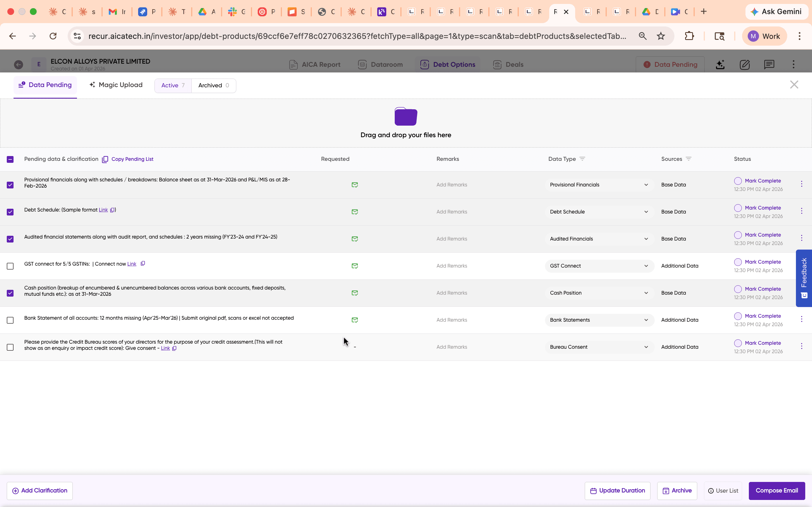The image size is (812, 507).
Task: Open the filter on the Sources column
Action: tap(690, 158)
